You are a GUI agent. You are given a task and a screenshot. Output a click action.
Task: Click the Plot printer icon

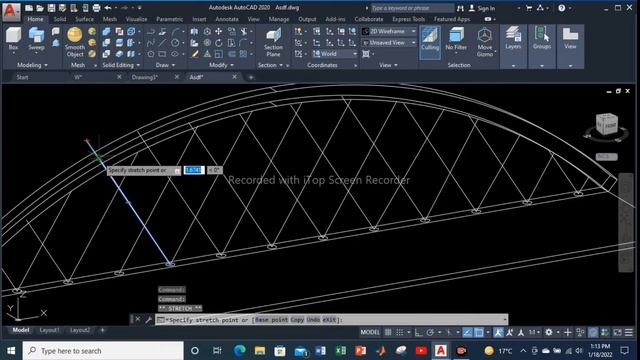point(96,8)
